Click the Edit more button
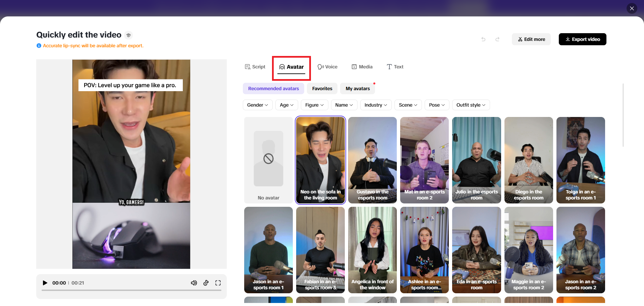Screen dimensions: 644x306 (x=531, y=39)
